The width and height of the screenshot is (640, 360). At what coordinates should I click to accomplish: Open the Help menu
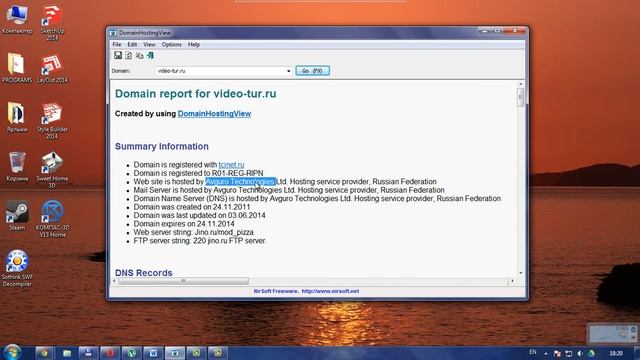pyautogui.click(x=194, y=44)
